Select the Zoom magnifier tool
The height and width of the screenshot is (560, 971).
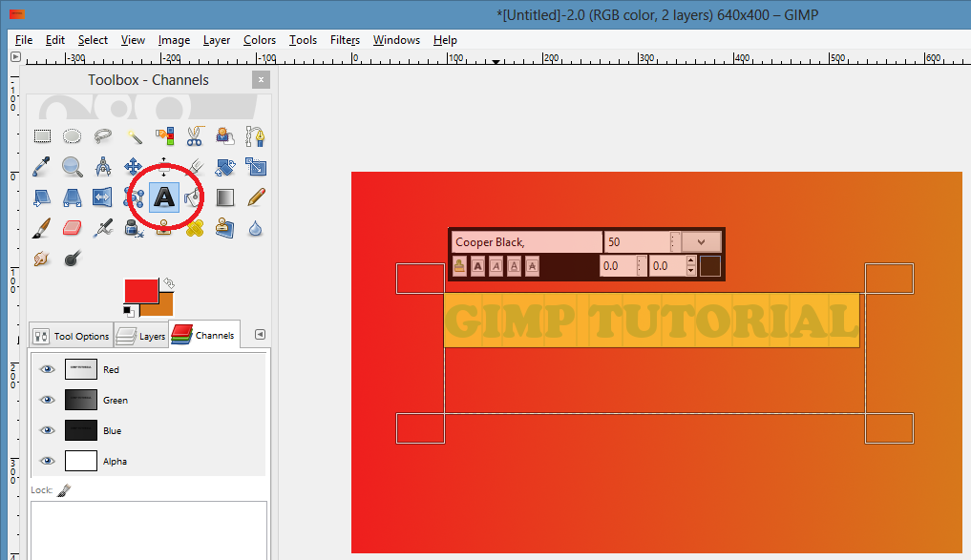click(x=72, y=166)
